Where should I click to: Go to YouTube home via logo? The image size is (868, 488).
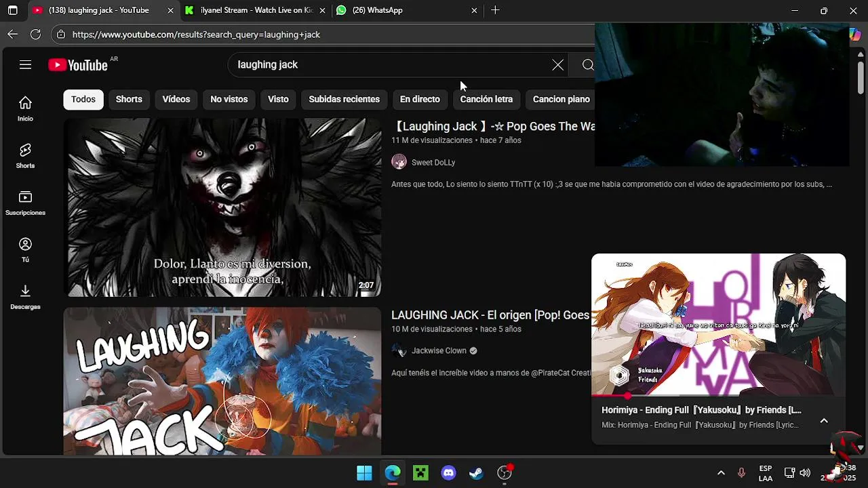pos(78,65)
